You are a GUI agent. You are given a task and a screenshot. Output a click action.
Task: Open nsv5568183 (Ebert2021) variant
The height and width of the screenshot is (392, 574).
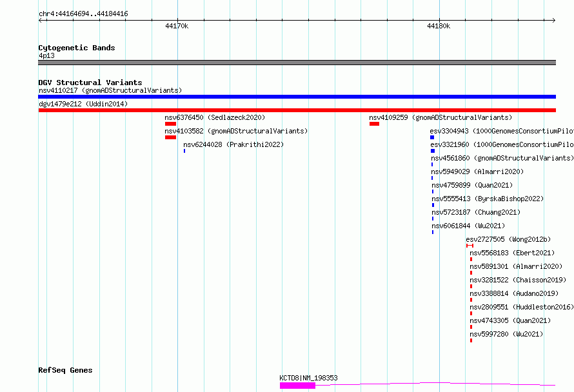512,253
